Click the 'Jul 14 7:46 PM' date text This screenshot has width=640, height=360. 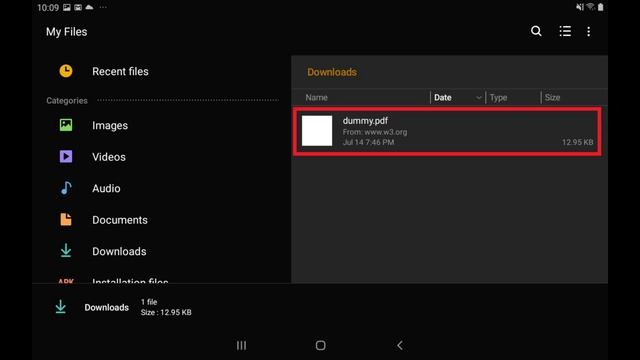(x=368, y=142)
